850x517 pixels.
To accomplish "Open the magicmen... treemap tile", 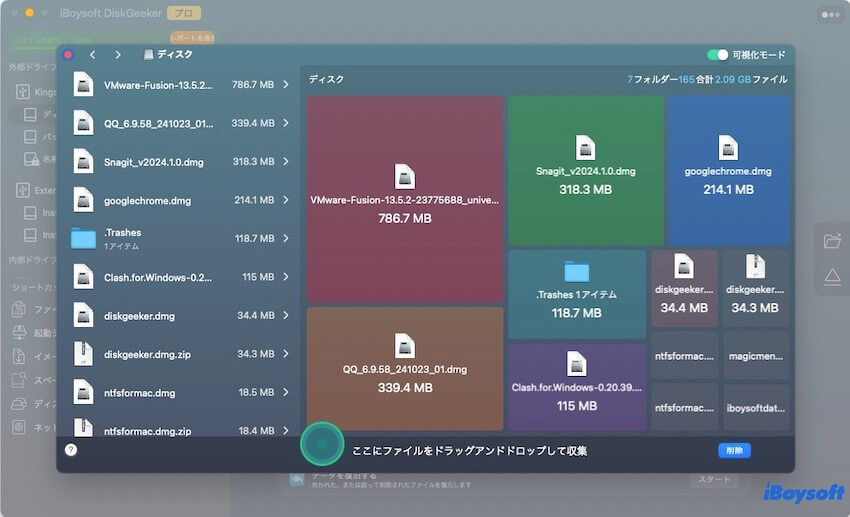I will pyautogui.click(x=756, y=356).
